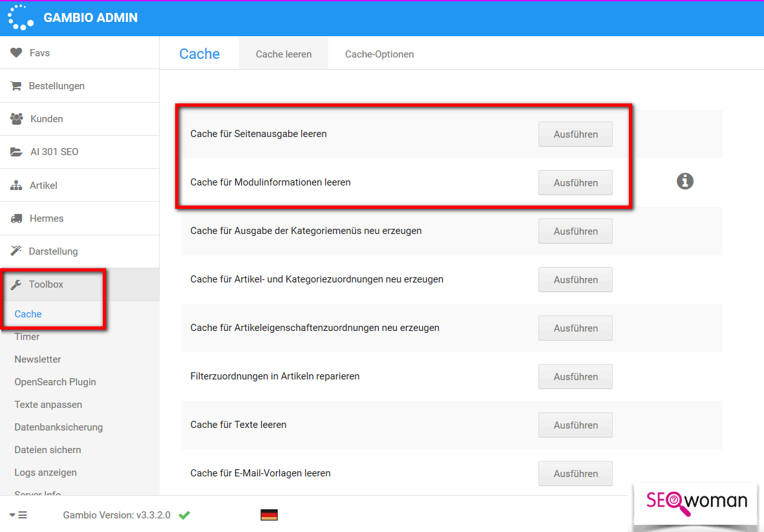Run Filterzuordnungen in Artikeln reparieren
Image resolution: width=764 pixels, height=532 pixels.
(x=575, y=377)
